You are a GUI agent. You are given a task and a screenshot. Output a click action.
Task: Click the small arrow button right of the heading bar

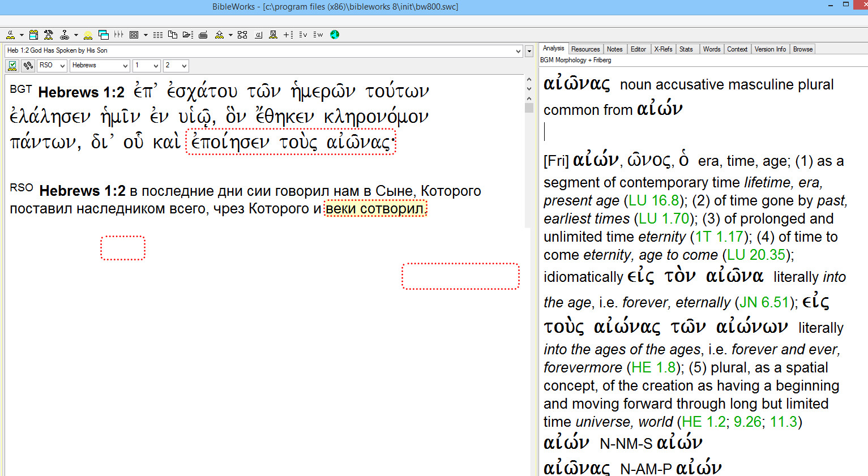[529, 51]
